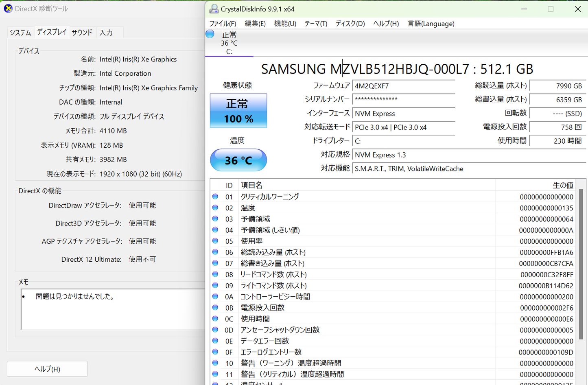The image size is (588, 385).
Task: Click status orb for 使用率 row
Action: (x=215, y=241)
